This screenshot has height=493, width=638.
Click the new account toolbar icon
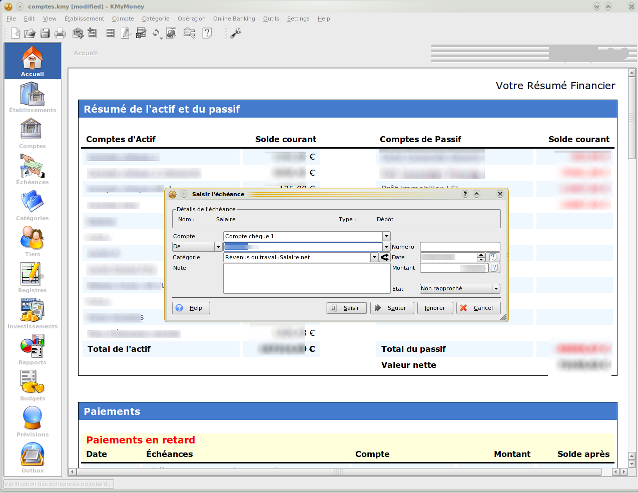[93, 33]
